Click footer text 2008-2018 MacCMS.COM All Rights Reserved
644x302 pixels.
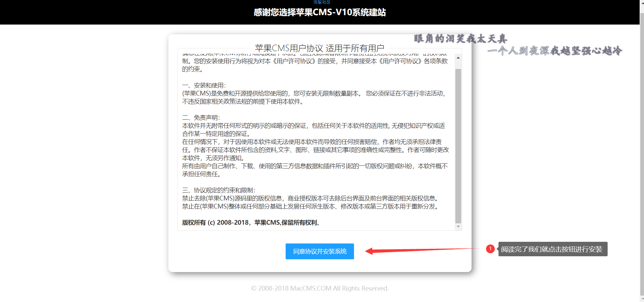pos(320,288)
